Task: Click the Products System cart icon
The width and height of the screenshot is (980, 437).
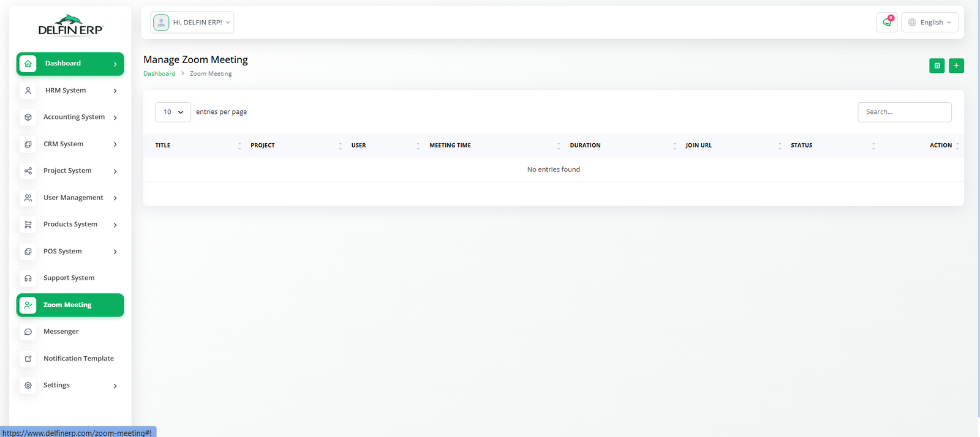Action: 28,225
